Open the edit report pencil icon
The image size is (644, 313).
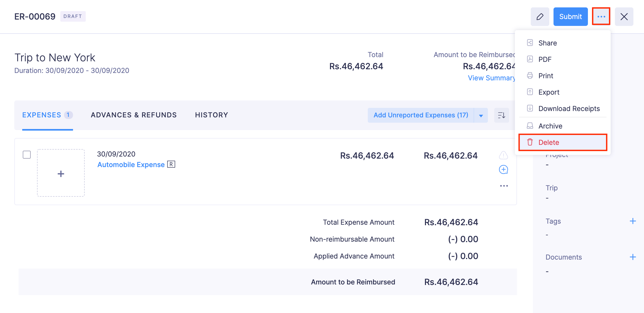[540, 16]
